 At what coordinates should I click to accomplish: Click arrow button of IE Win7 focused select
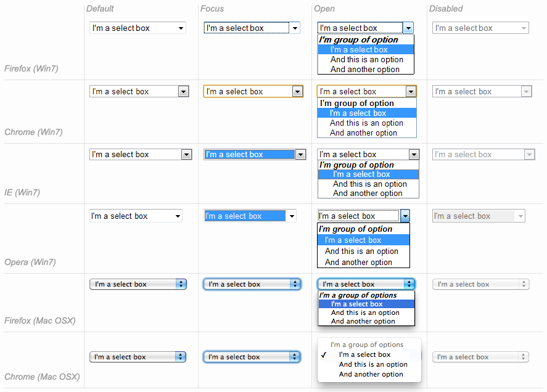pyautogui.click(x=300, y=155)
